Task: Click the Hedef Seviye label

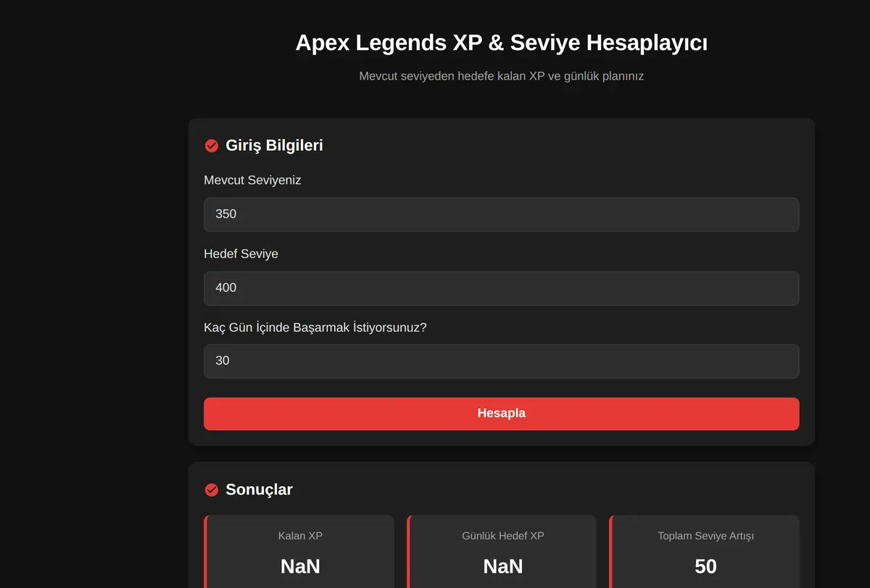Action: (241, 254)
